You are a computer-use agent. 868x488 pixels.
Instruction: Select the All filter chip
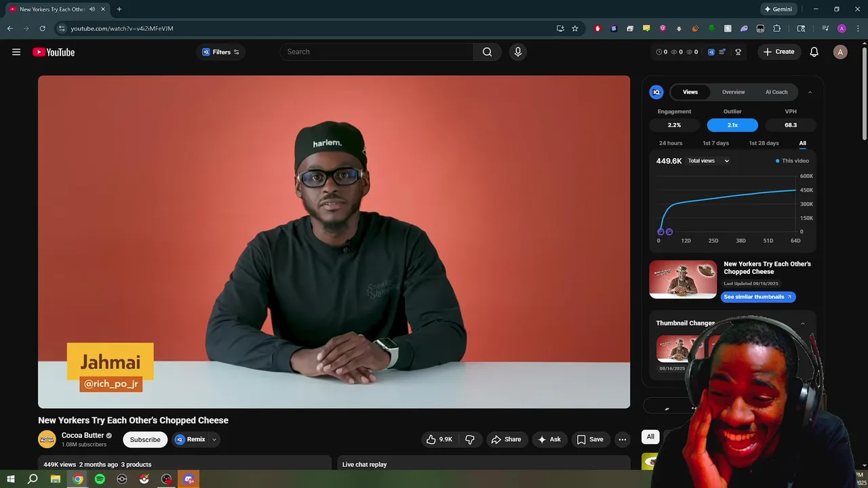click(650, 436)
